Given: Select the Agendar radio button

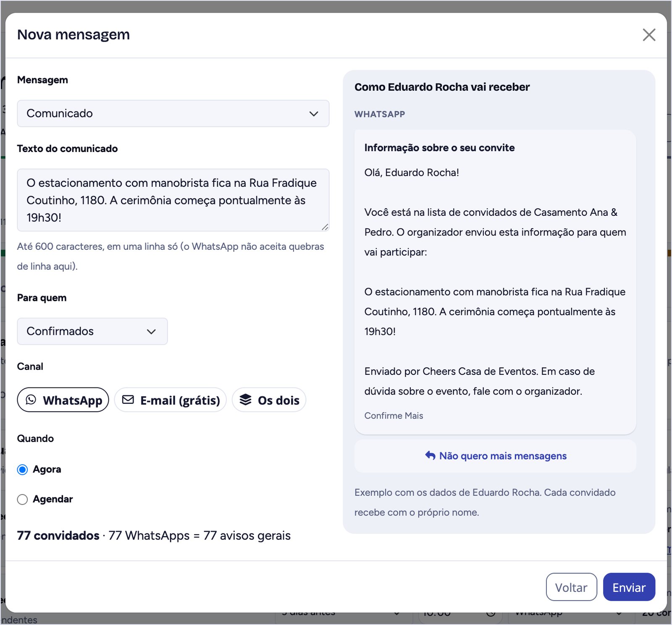Looking at the screenshot, I should (23, 499).
